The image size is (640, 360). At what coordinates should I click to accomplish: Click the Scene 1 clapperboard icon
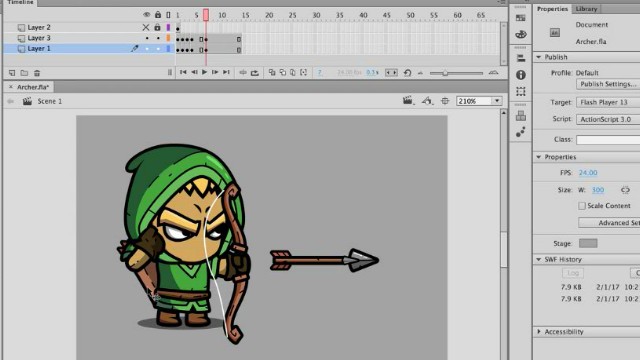point(27,101)
